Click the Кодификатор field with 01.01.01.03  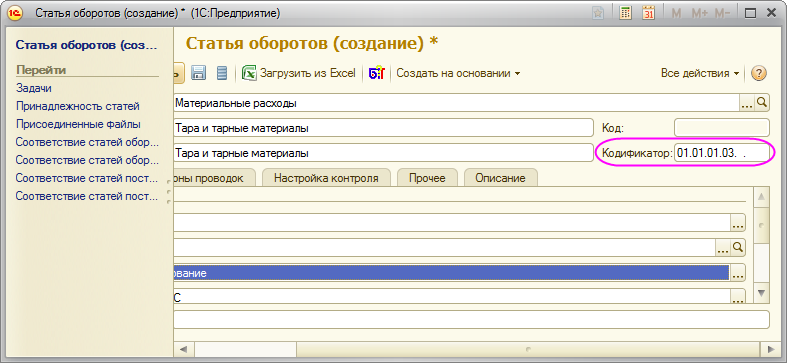pos(721,153)
